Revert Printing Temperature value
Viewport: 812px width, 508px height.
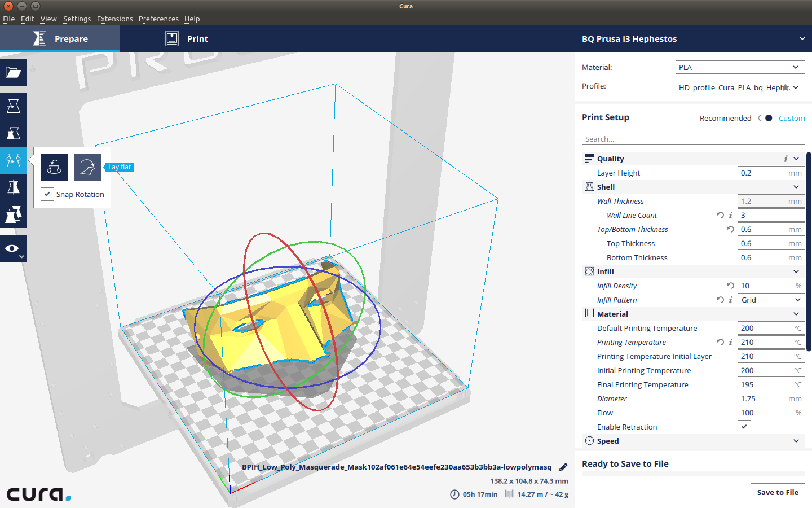click(x=720, y=342)
